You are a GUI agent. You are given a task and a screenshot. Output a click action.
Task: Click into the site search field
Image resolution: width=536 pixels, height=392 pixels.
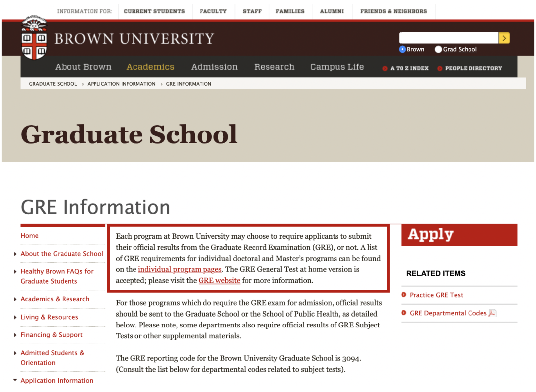pyautogui.click(x=449, y=38)
